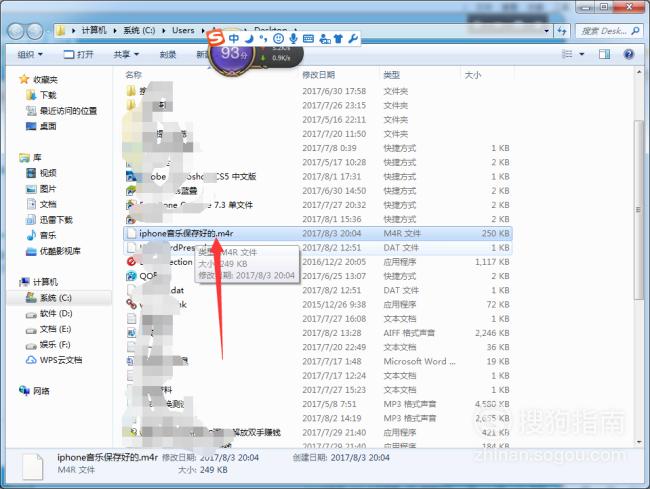Click the Back navigation arrow button

[x=16, y=31]
